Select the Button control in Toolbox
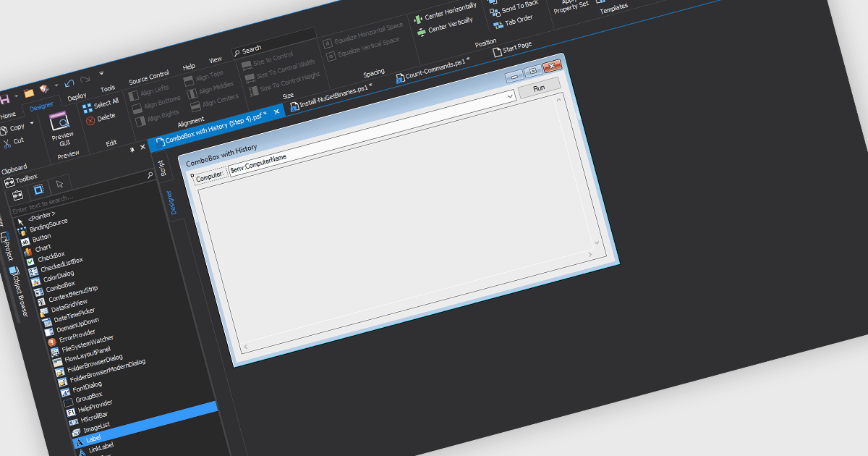The width and height of the screenshot is (868, 456). pos(41,238)
